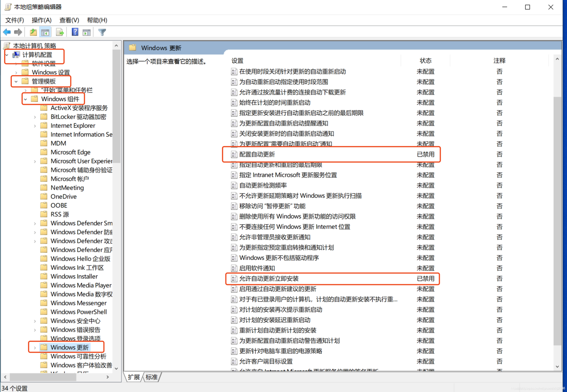The height and width of the screenshot is (392, 567).
Task: Open the 操作(A) menu
Action: coord(41,20)
